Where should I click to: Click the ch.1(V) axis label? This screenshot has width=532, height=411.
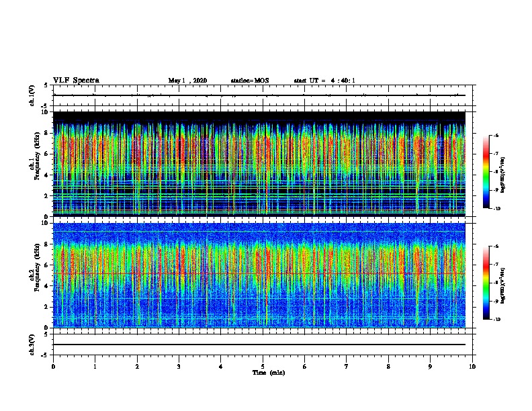coord(32,95)
